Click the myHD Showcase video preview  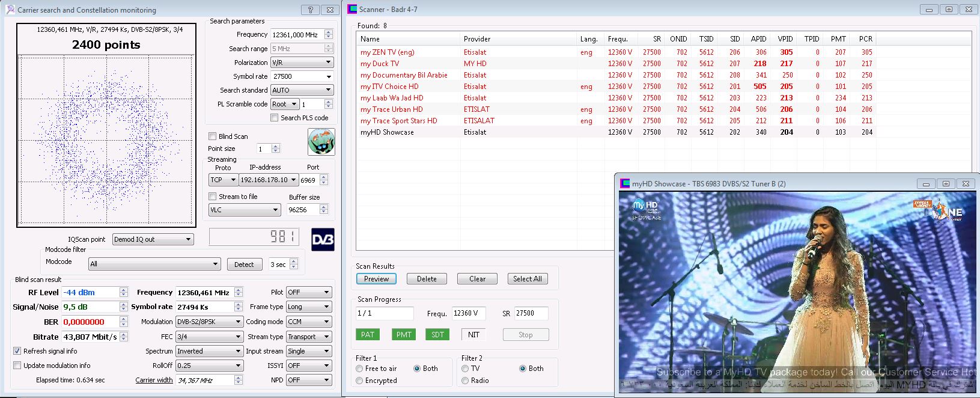(x=797, y=293)
